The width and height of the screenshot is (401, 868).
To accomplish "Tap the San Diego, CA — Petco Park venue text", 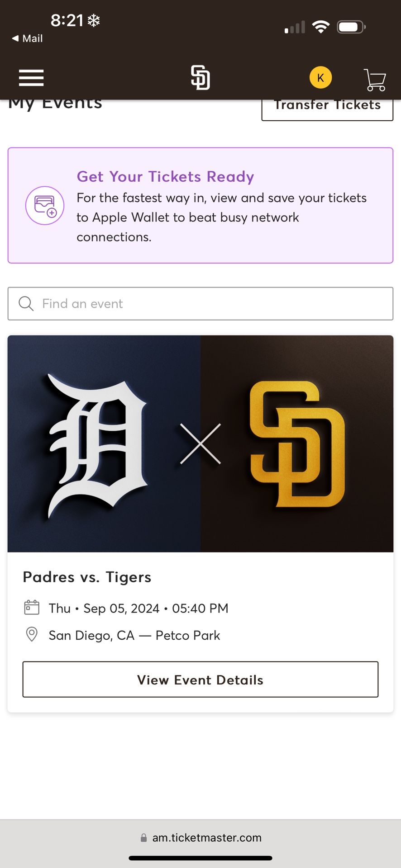I will (x=134, y=635).
